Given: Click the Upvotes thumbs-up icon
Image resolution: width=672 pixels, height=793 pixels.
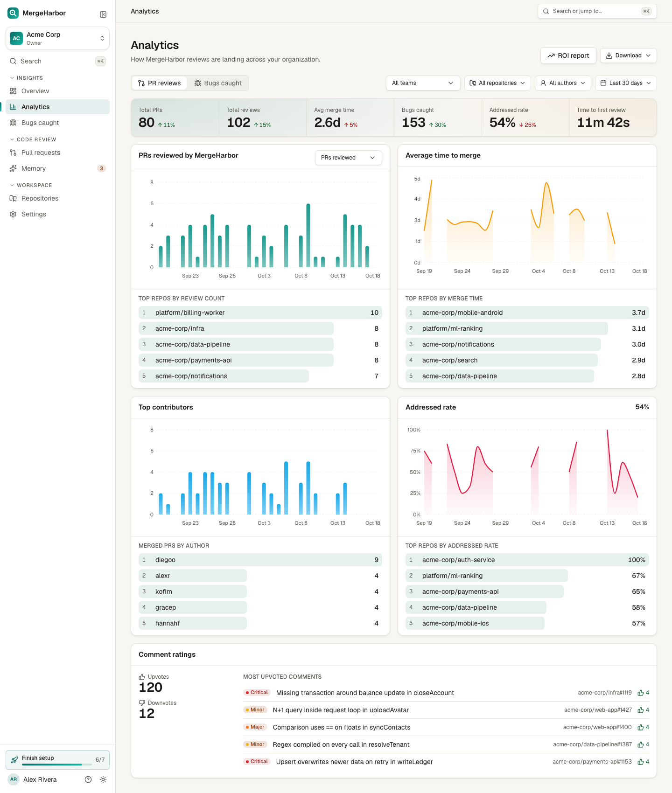Looking at the screenshot, I should tap(142, 677).
